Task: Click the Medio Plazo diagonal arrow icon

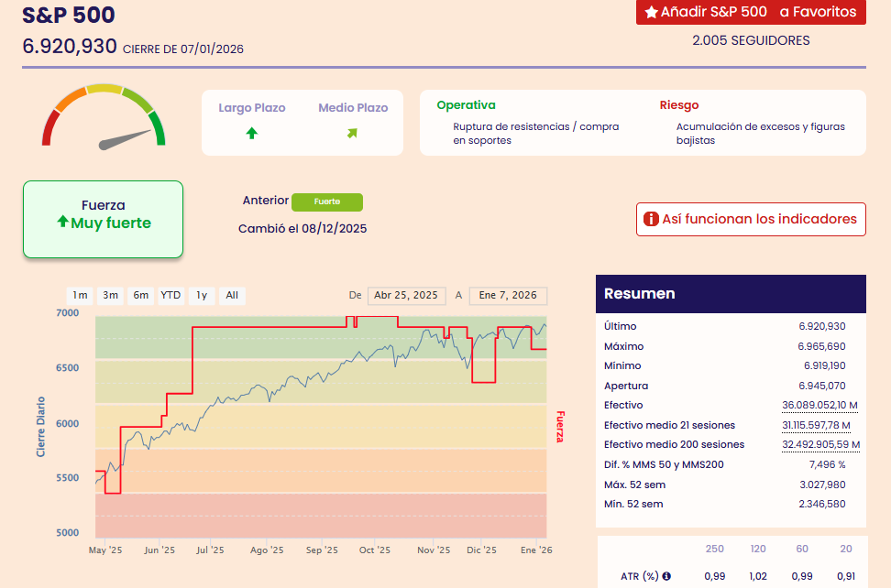Action: coord(352,134)
